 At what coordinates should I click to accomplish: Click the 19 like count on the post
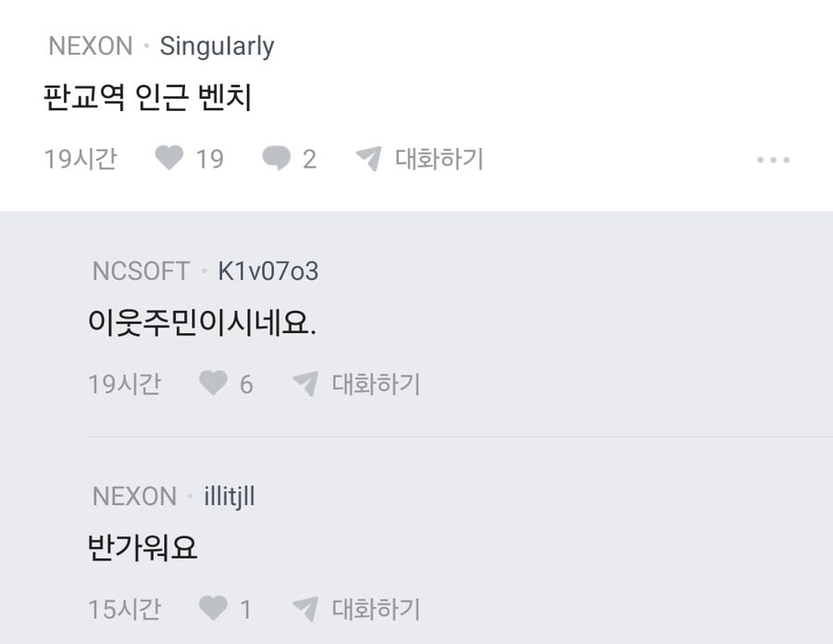coord(210,159)
